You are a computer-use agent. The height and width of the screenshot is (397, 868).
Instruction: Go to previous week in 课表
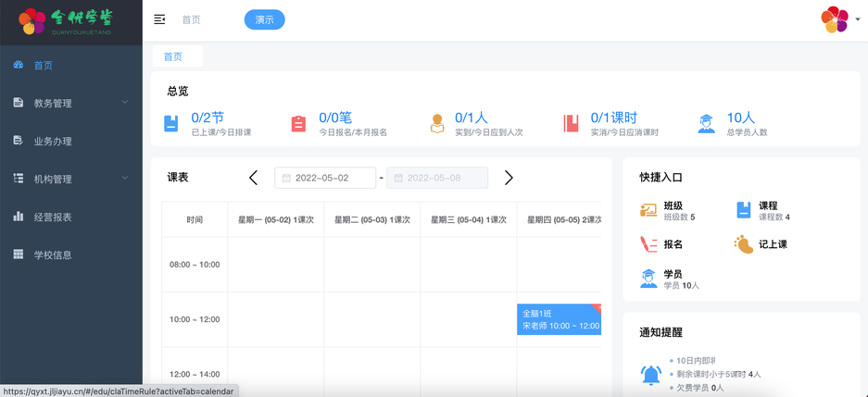click(x=254, y=178)
